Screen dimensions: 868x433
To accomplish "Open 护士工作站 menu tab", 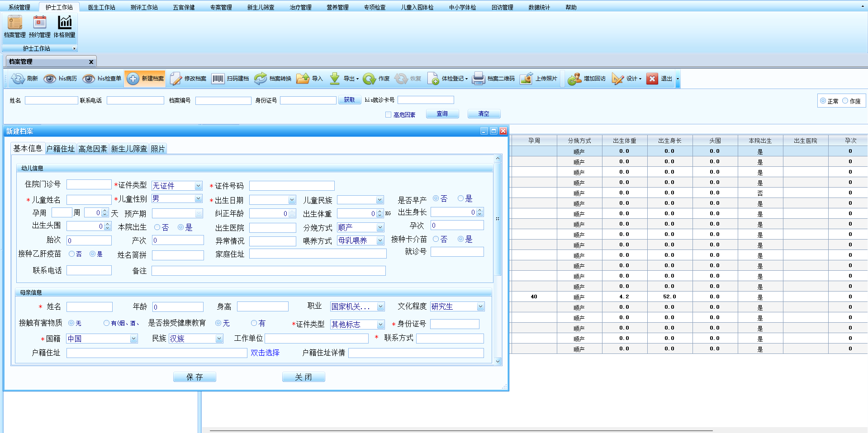I will pos(59,7).
